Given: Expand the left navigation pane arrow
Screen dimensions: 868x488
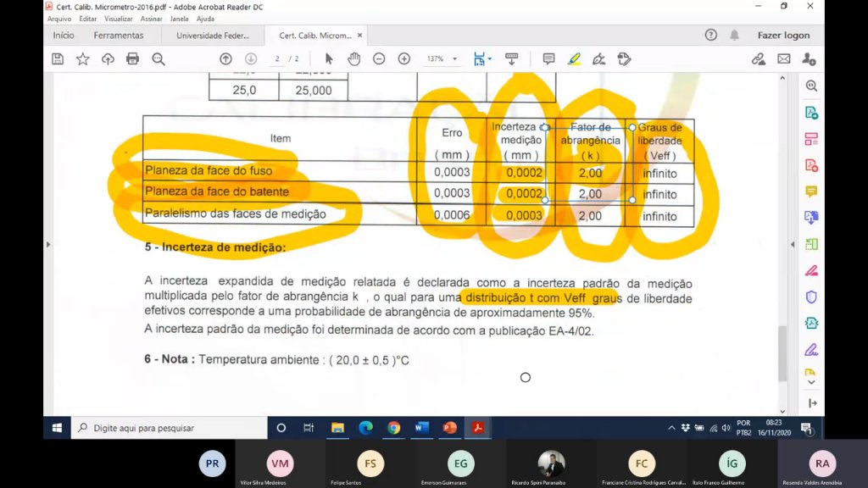Looking at the screenshot, I should (x=48, y=244).
